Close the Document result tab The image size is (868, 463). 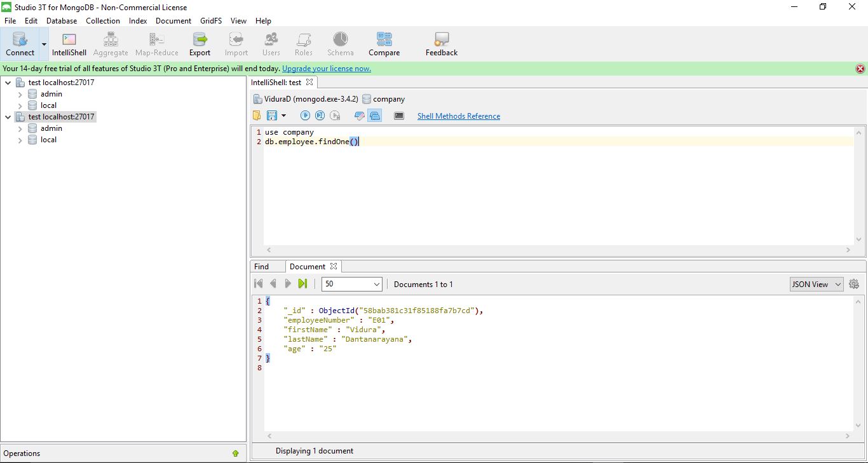(x=334, y=267)
